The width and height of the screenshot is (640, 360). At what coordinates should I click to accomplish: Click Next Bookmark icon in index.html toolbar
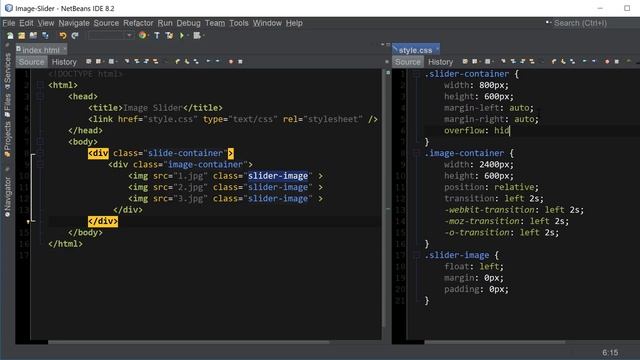[187, 61]
